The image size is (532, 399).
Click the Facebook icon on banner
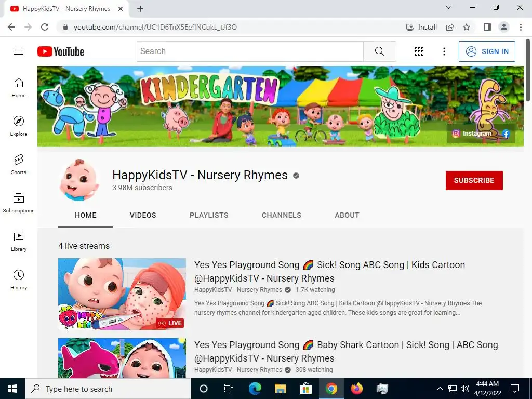pyautogui.click(x=506, y=134)
